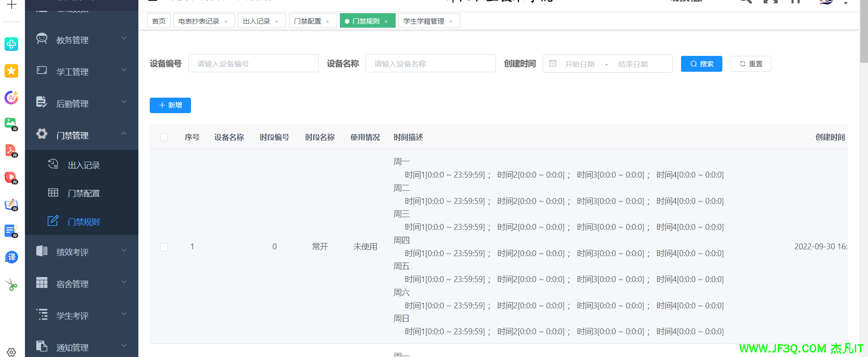
Task: Click the yellow star favorites icon
Action: [11, 71]
